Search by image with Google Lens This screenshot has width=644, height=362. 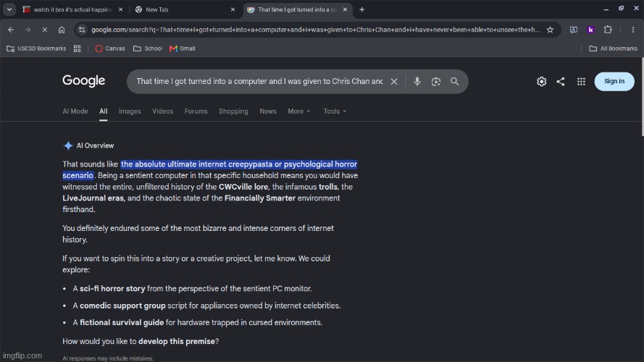[436, 81]
